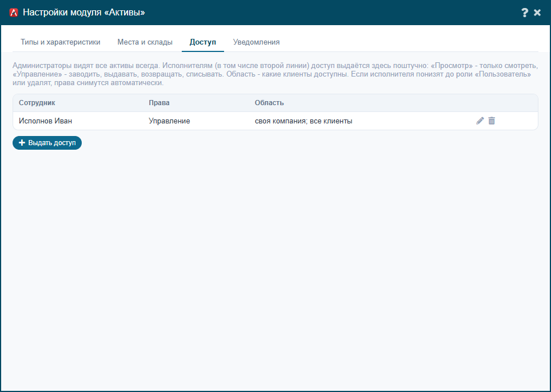Screen dimensions: 551x392
Task: Select the «Доступ» tab
Action: (203, 42)
